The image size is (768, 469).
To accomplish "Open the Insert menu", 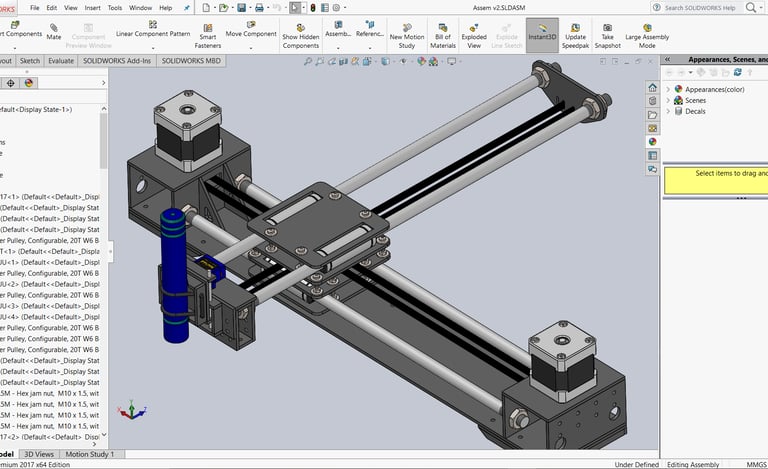I will click(x=93, y=8).
